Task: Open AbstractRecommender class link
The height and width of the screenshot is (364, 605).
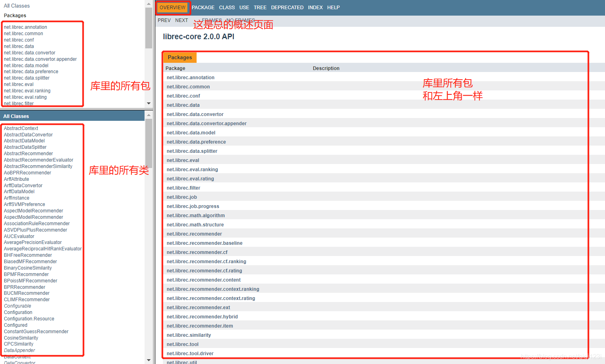Action: coord(28,154)
